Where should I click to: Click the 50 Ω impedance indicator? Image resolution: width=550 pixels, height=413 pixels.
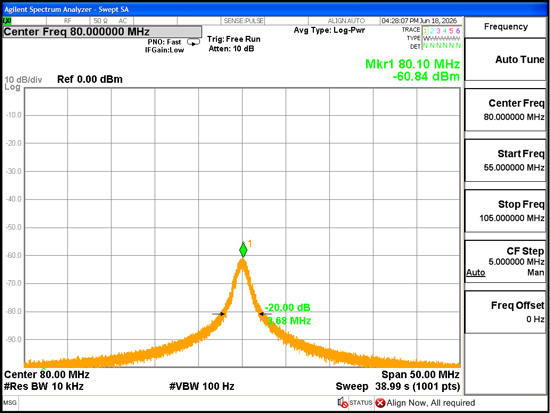click(x=101, y=21)
